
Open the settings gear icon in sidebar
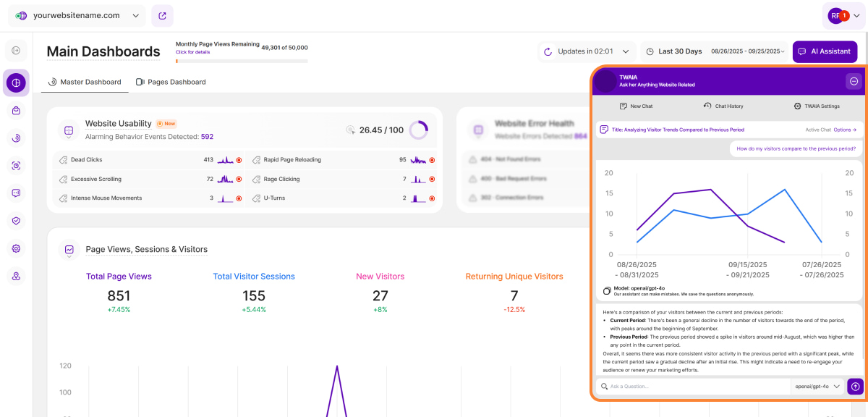[x=16, y=248]
